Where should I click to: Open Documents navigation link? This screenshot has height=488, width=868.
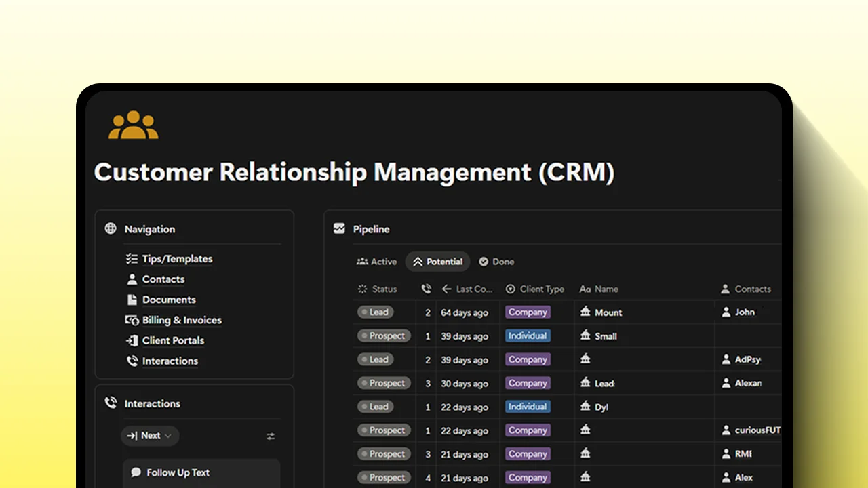click(x=169, y=300)
